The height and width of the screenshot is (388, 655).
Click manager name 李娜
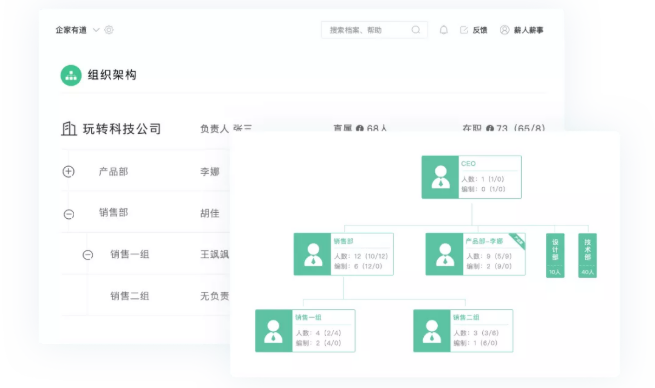point(210,172)
